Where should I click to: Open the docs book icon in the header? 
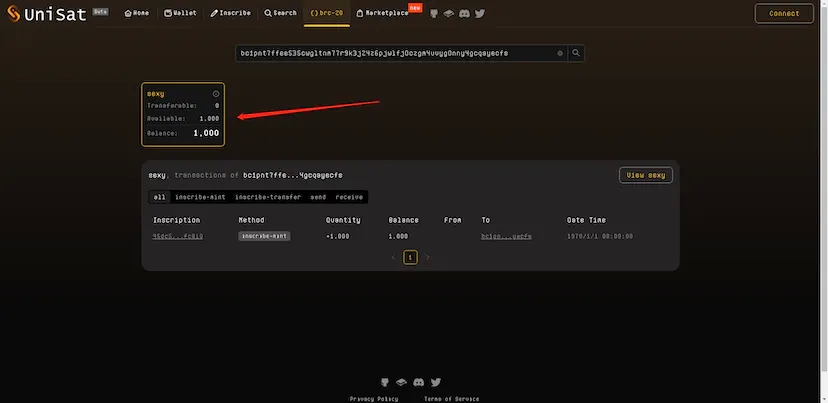tap(449, 14)
